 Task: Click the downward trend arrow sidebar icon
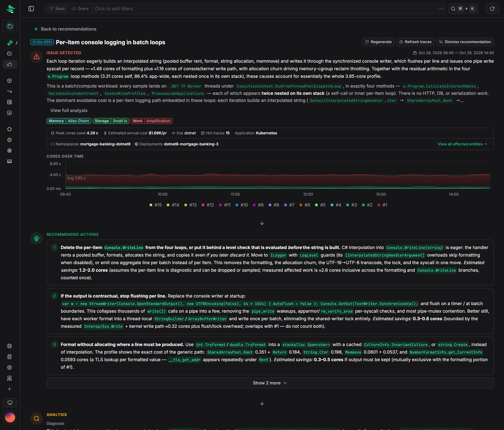[9, 91]
